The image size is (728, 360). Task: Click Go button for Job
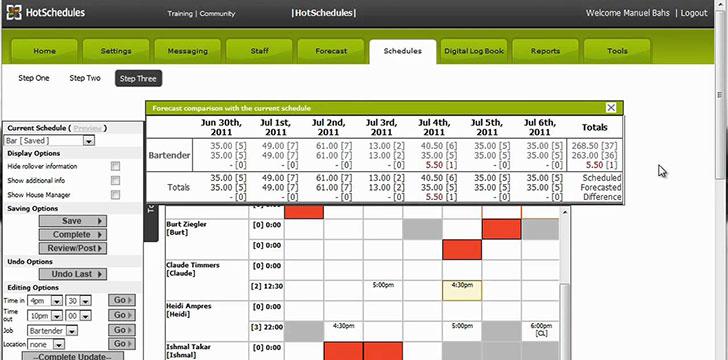click(122, 330)
